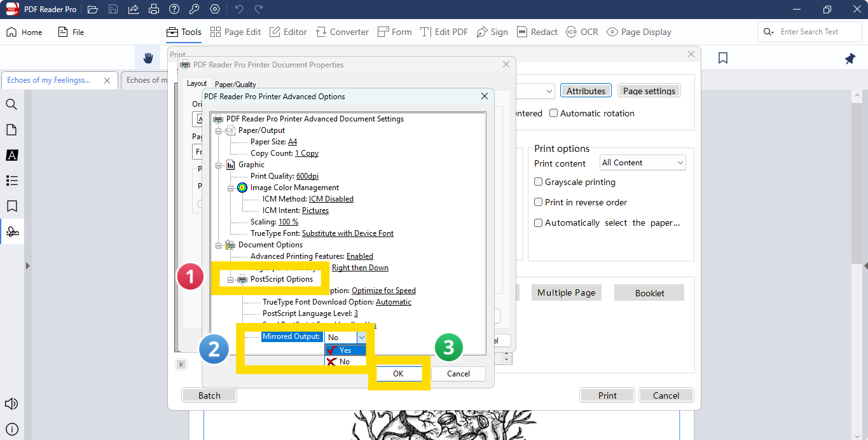
Task: Click the Page settings button
Action: (649, 91)
